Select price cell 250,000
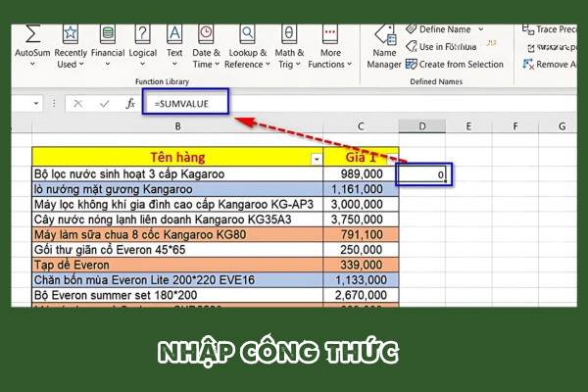This screenshot has height=392, width=588. 361,250
